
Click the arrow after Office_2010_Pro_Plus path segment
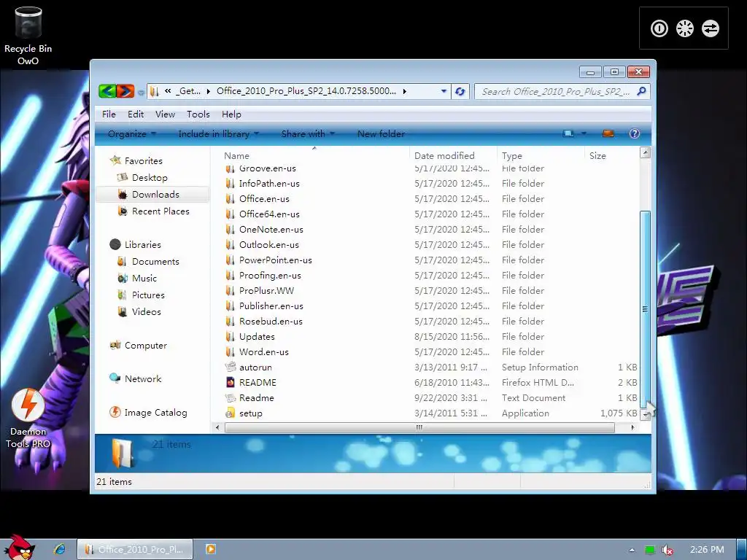(x=404, y=91)
